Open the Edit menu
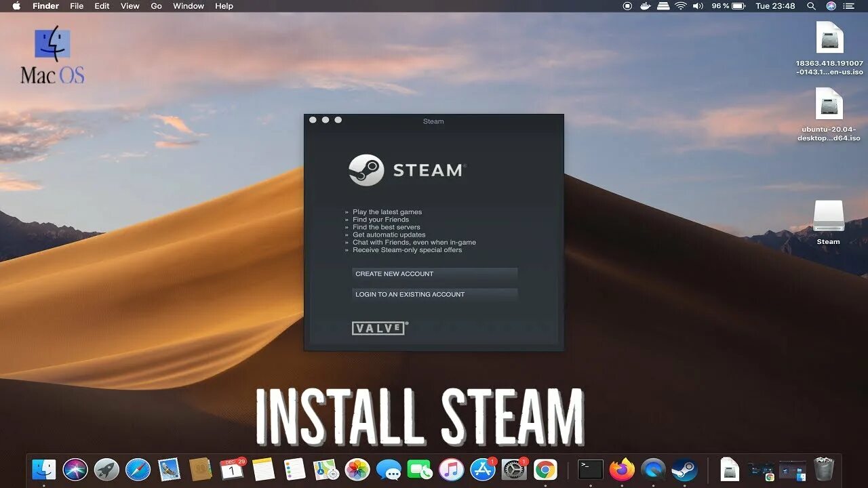 (x=102, y=6)
